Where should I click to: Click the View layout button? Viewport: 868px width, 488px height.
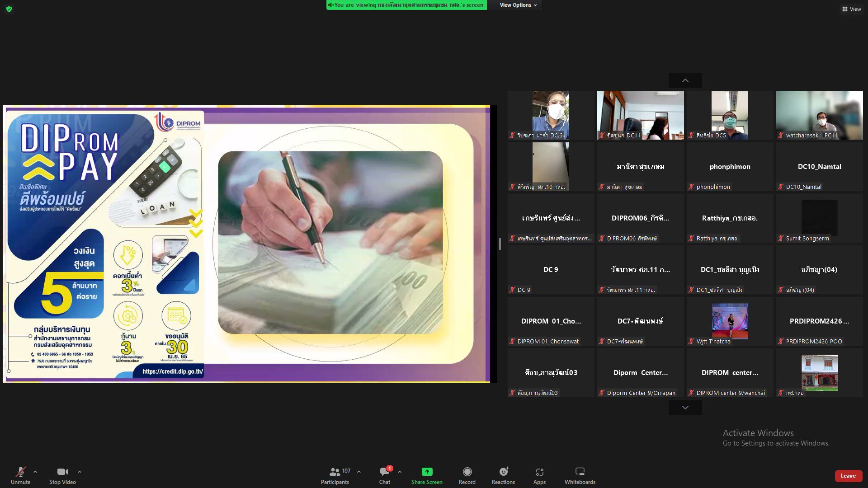click(x=851, y=9)
